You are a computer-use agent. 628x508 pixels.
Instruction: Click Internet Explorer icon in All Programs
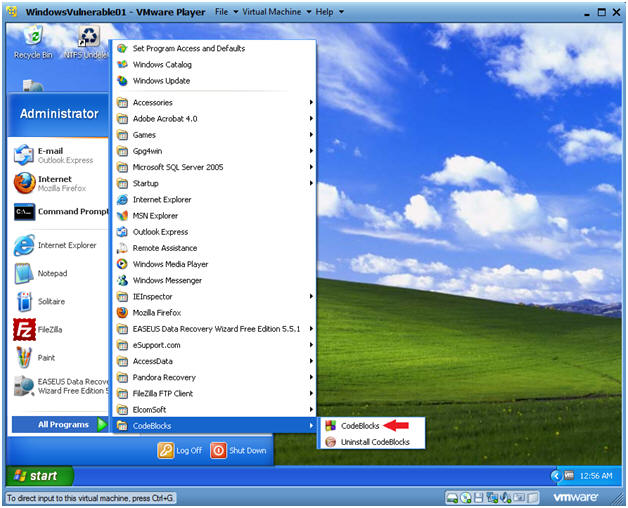click(122, 200)
